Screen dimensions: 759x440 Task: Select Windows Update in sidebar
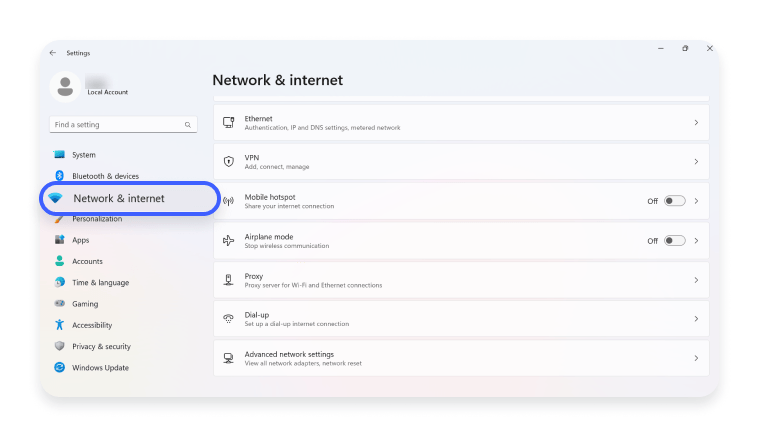click(x=100, y=368)
